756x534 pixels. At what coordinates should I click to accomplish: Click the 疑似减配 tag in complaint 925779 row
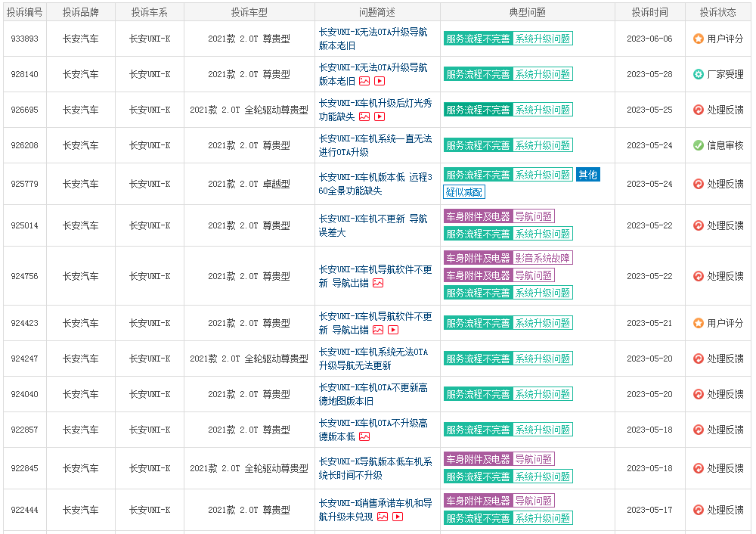tap(464, 192)
